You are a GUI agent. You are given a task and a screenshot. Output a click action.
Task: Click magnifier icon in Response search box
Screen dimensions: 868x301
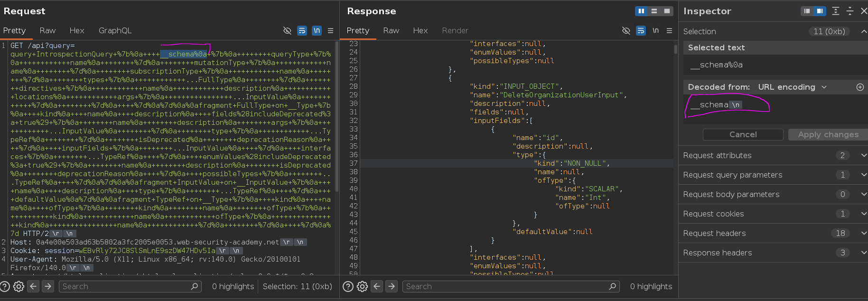point(612,286)
